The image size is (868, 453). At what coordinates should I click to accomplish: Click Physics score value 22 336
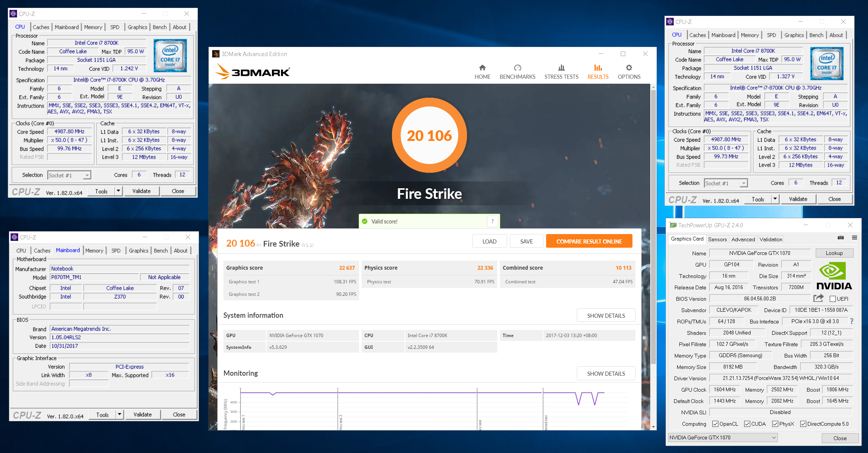(485, 268)
